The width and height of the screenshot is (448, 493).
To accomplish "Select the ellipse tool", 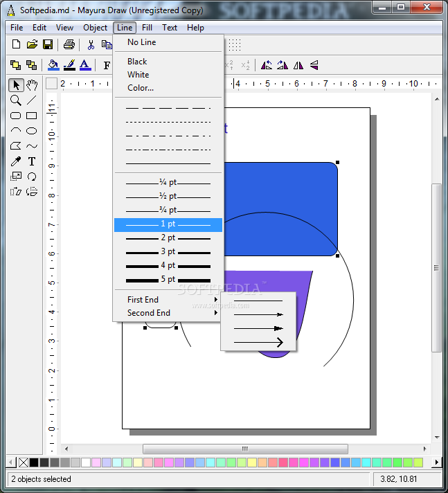I will coord(31,130).
